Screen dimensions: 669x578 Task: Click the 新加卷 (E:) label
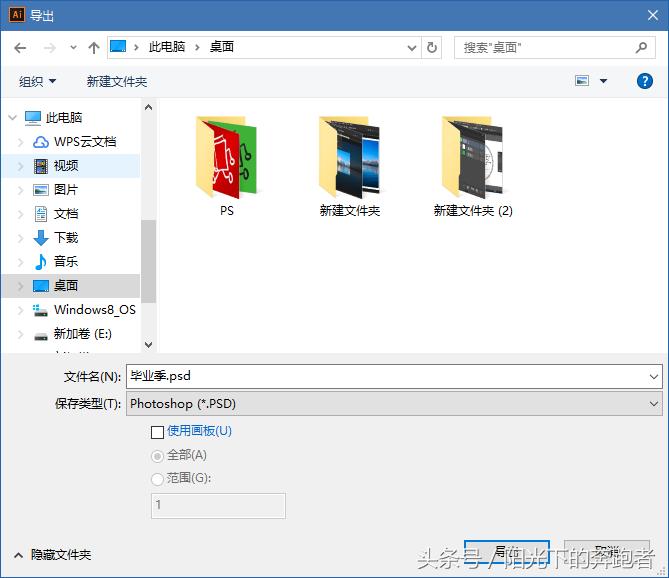coord(83,334)
